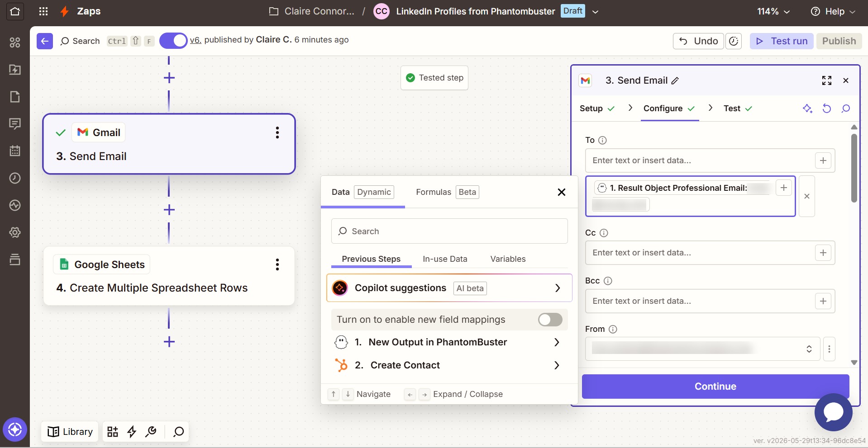This screenshot has height=448, width=868.
Task: Open the calendar schedule sidebar icon
Action: (15, 151)
